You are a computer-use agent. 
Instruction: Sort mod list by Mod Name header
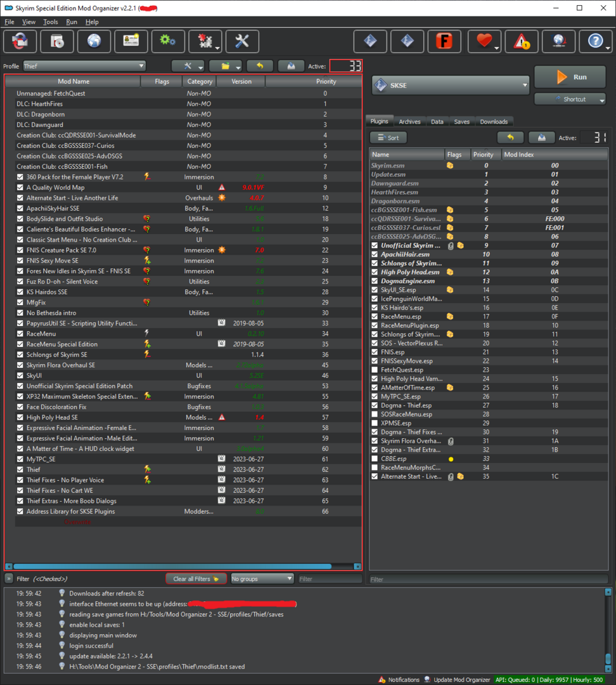tap(74, 81)
